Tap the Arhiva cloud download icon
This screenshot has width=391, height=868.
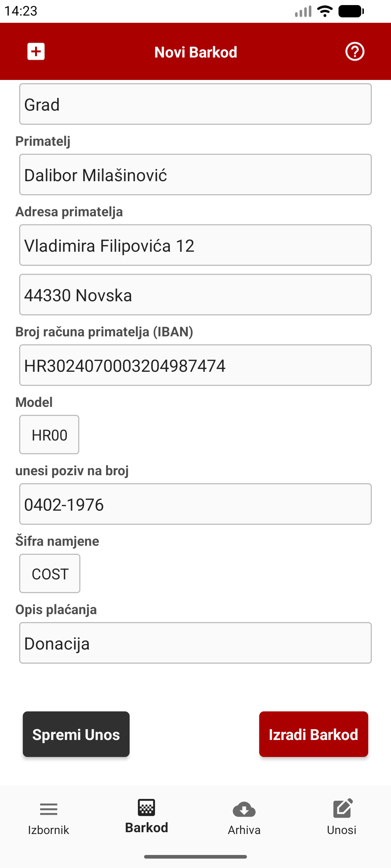click(244, 809)
